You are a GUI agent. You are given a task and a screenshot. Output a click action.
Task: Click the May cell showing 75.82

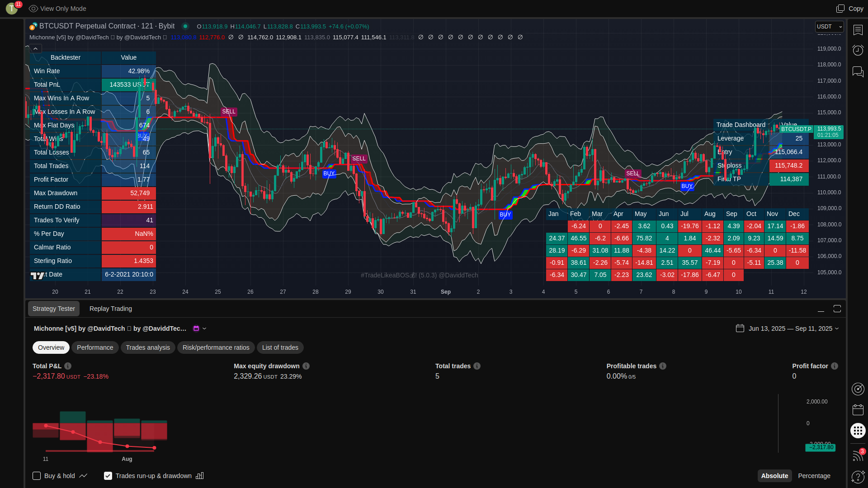click(644, 238)
